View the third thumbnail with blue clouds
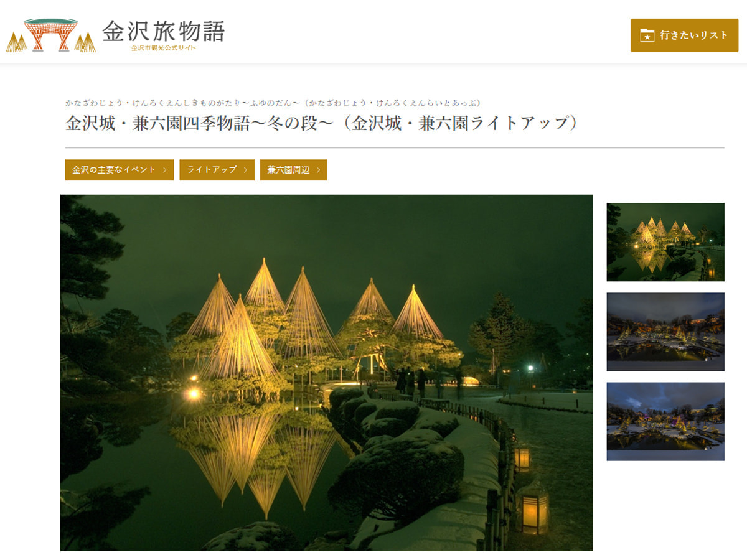 [665, 421]
